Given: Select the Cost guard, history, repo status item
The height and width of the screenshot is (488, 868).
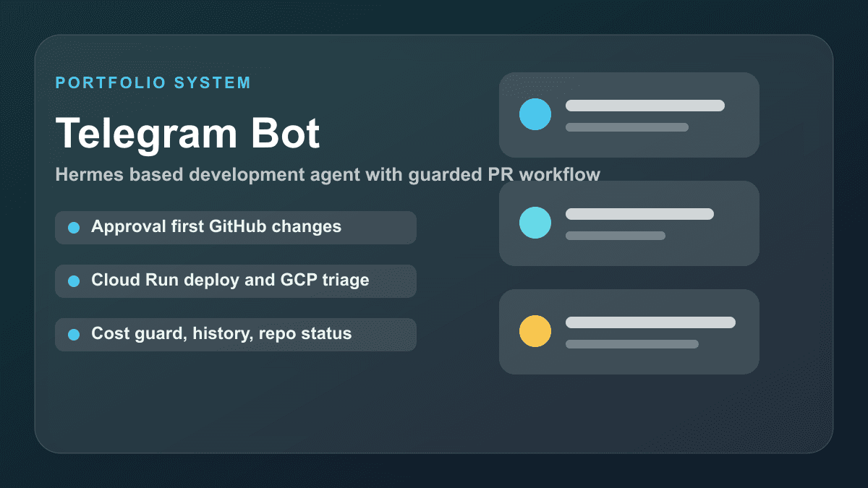Looking at the screenshot, I should click(x=236, y=334).
